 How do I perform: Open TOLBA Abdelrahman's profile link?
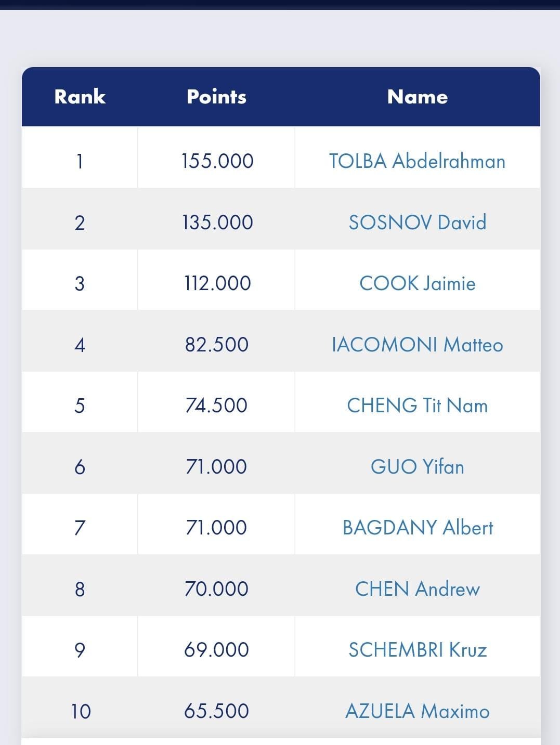[417, 161]
